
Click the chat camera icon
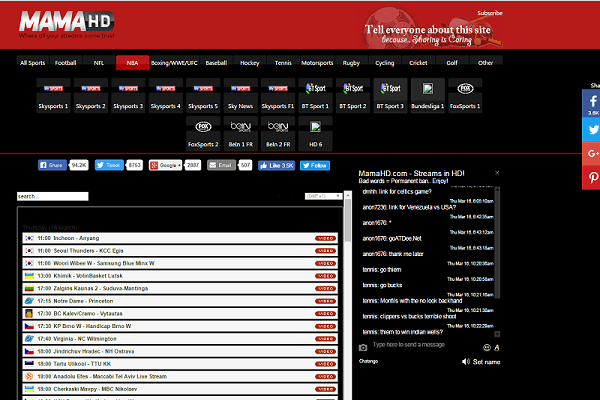[363, 348]
